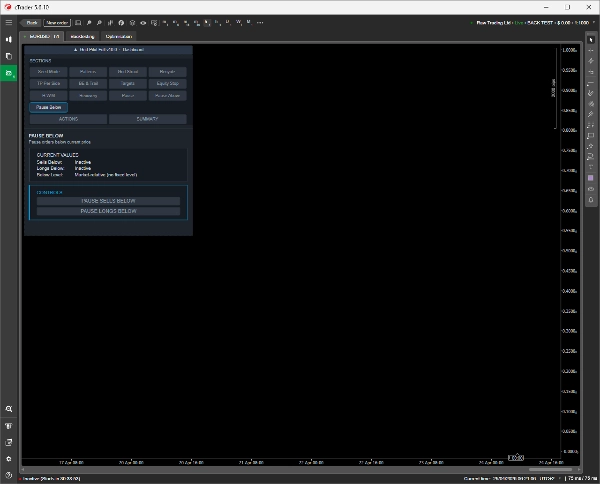Open the Trade section in left sidebar
600x484 pixels.
(9, 39)
